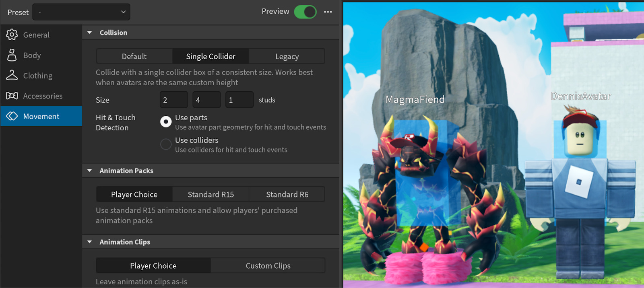
Task: Click the General gear icon
Action: 12,35
